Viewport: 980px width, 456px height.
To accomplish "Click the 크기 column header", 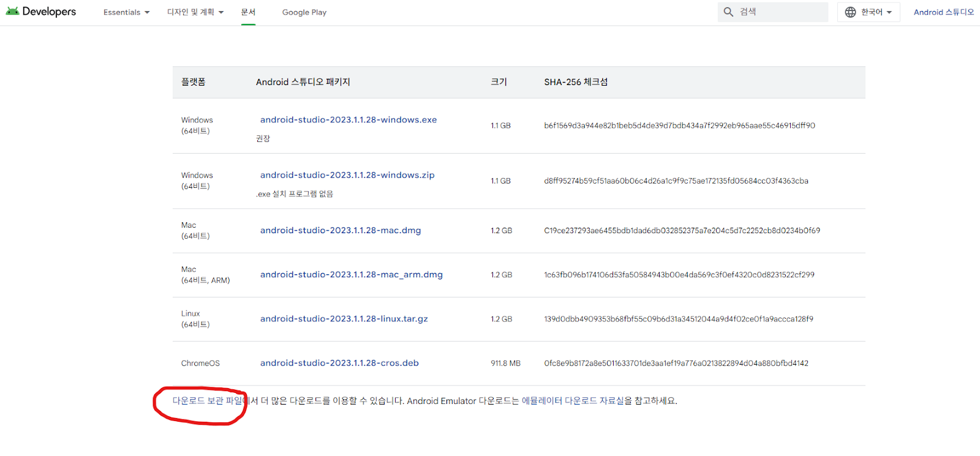I will pos(499,82).
